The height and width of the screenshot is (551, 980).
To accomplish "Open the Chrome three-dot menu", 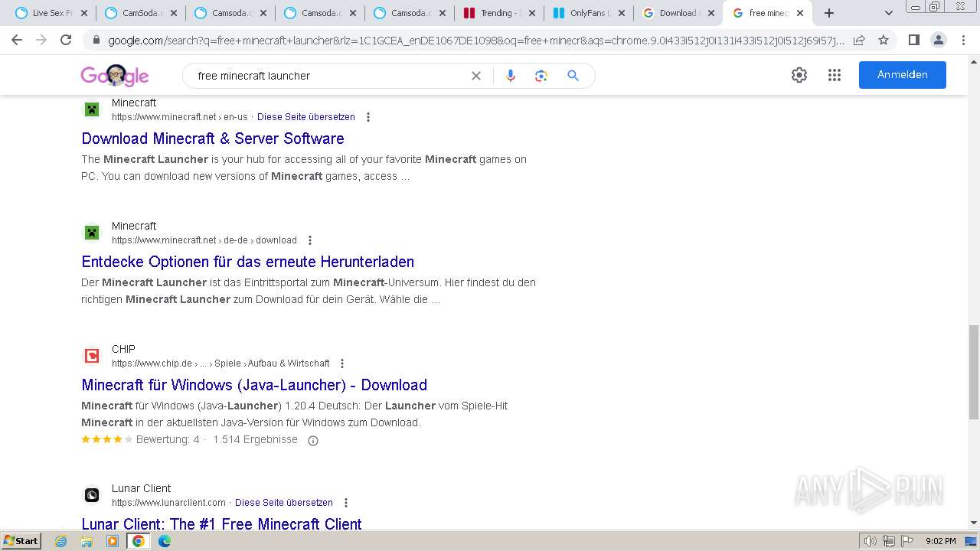I will [x=962, y=40].
